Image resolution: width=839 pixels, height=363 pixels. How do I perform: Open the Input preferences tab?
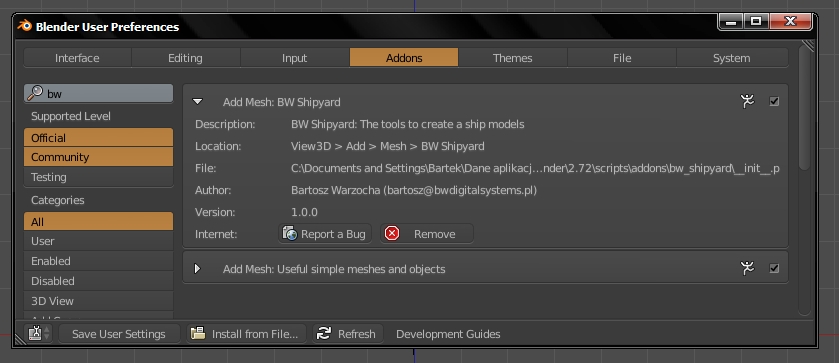click(294, 58)
